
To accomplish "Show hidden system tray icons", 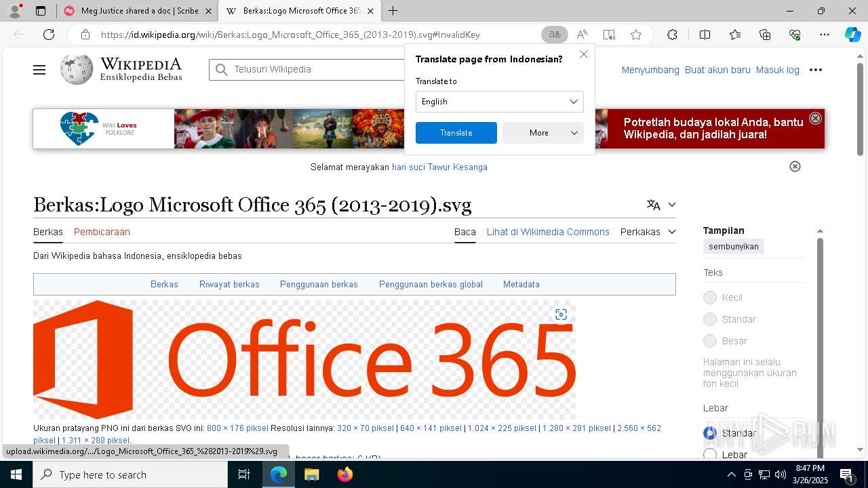I will 731,474.
